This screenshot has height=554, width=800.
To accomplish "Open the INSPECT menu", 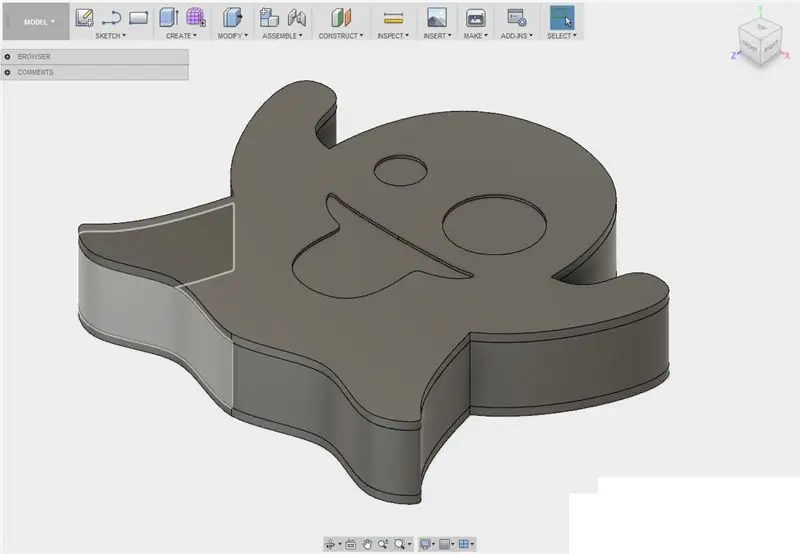I will 393,36.
